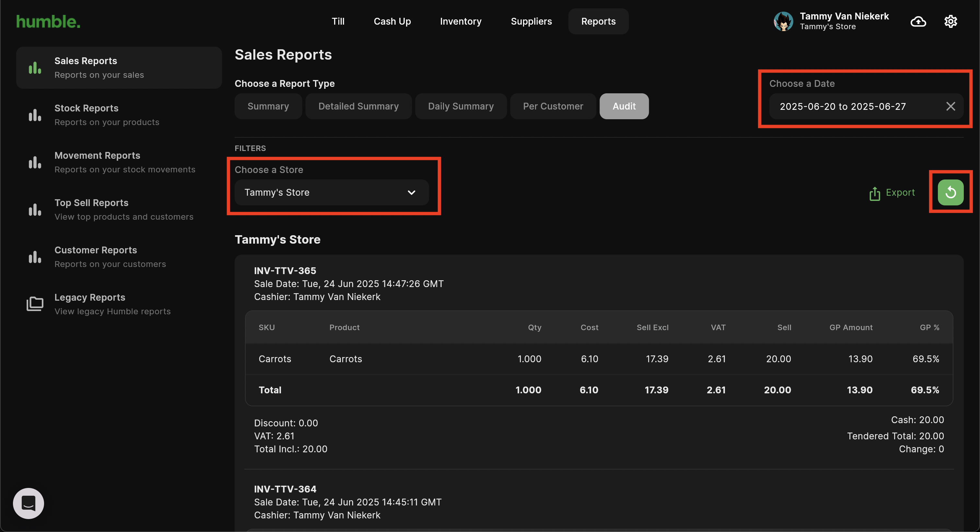This screenshot has height=532, width=980.
Task: Click the Legacy Reports folder icon
Action: tap(35, 304)
